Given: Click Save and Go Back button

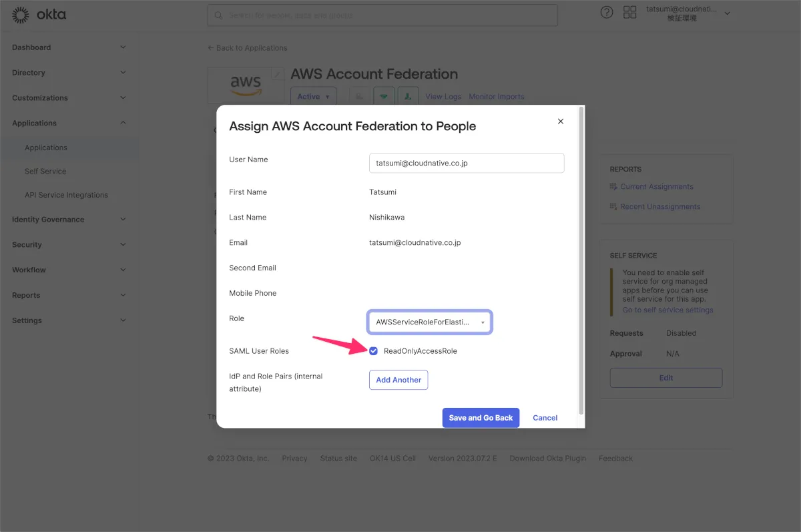Looking at the screenshot, I should [481, 418].
